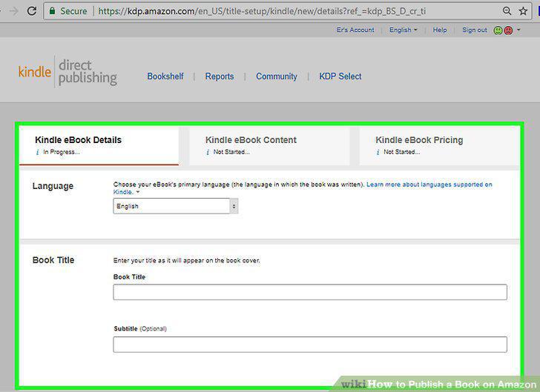Switch to Kindle eBook Pricing tab

tap(439, 146)
